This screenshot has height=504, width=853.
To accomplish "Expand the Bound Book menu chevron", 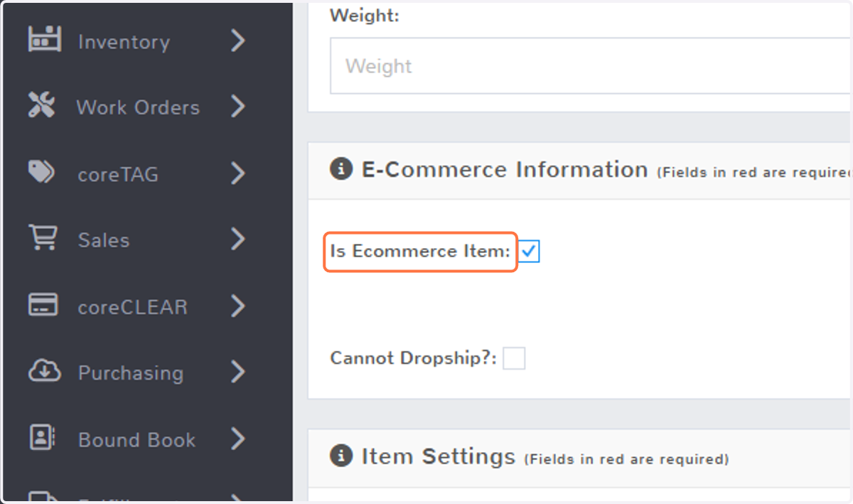I will 237,439.
